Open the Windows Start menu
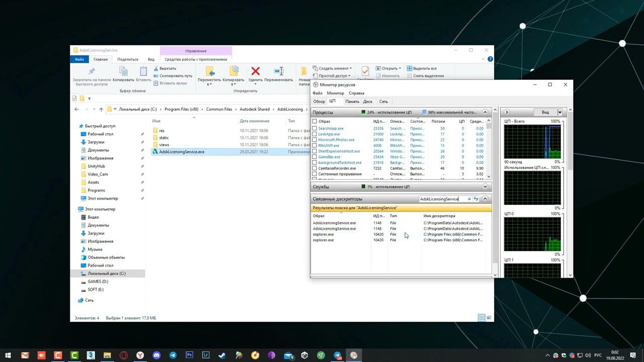The width and height of the screenshot is (644, 362). tap(8, 355)
